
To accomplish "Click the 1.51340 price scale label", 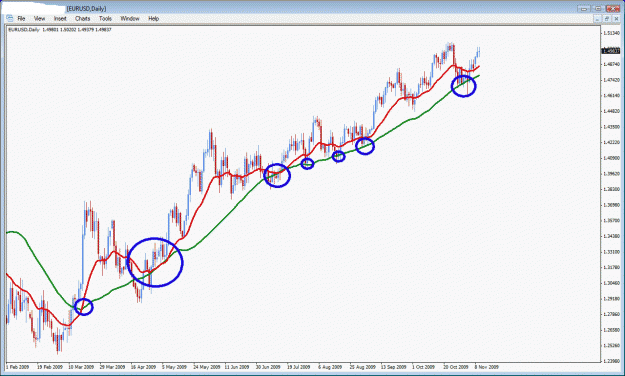I will point(612,33).
